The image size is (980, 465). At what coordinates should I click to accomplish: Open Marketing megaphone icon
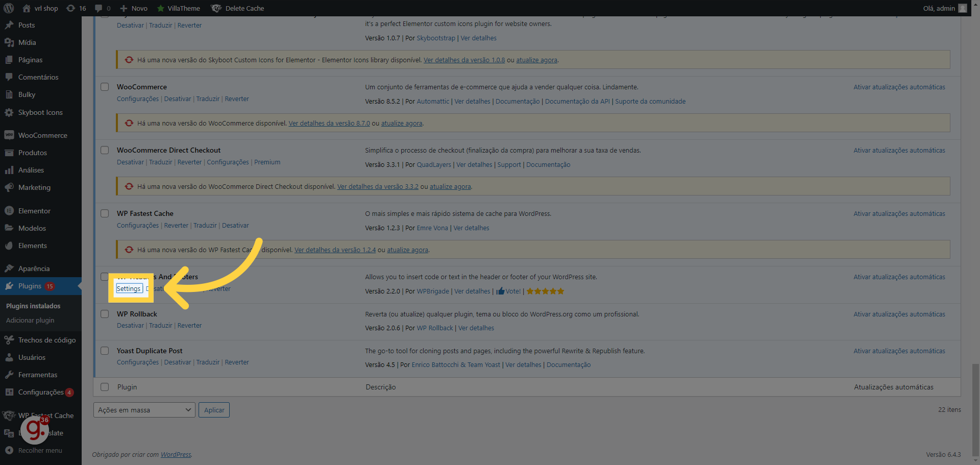coord(9,187)
